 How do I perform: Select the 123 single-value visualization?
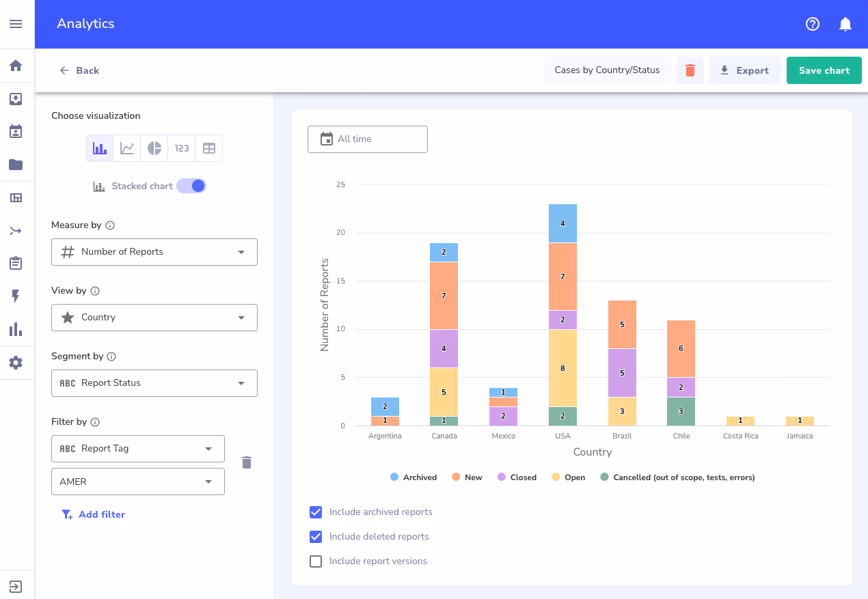(x=181, y=148)
